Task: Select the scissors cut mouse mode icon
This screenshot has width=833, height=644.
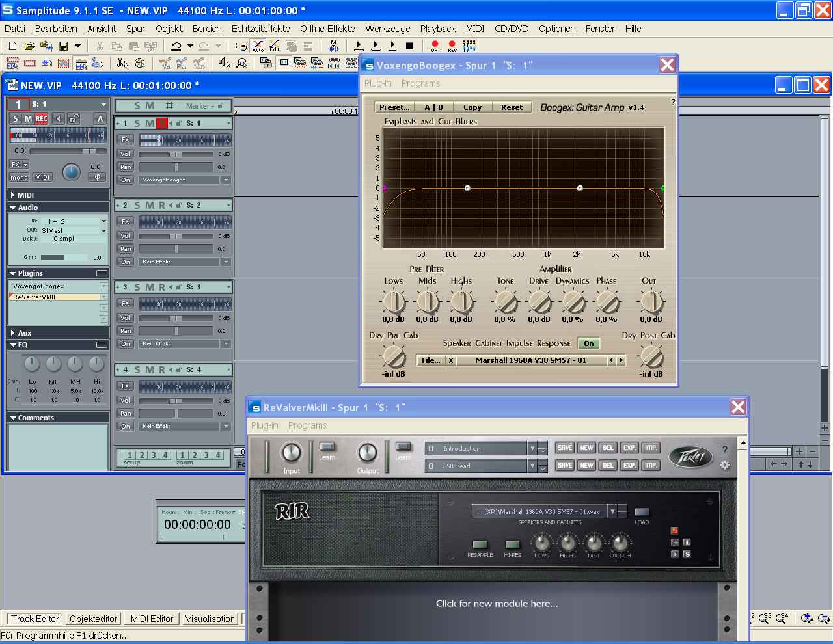Action: click(x=122, y=63)
